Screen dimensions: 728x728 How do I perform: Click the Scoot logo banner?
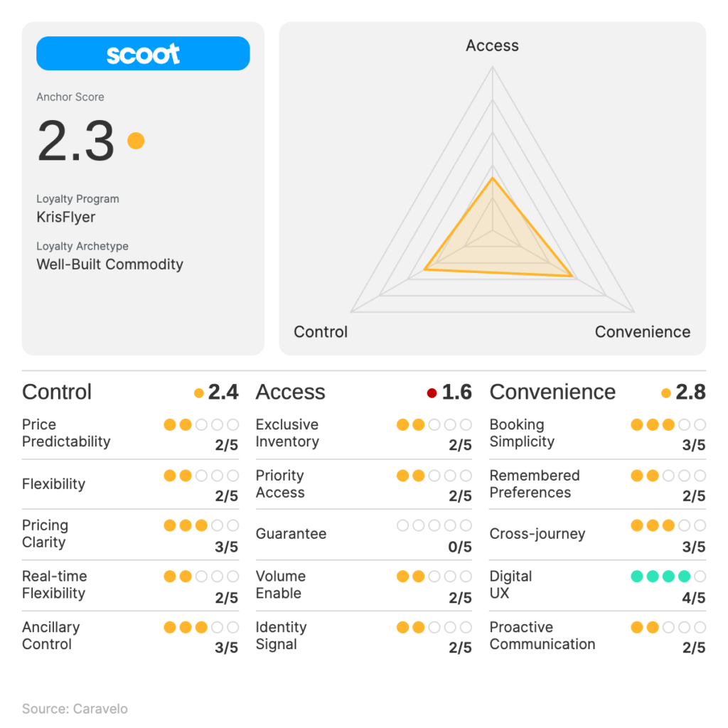(143, 53)
